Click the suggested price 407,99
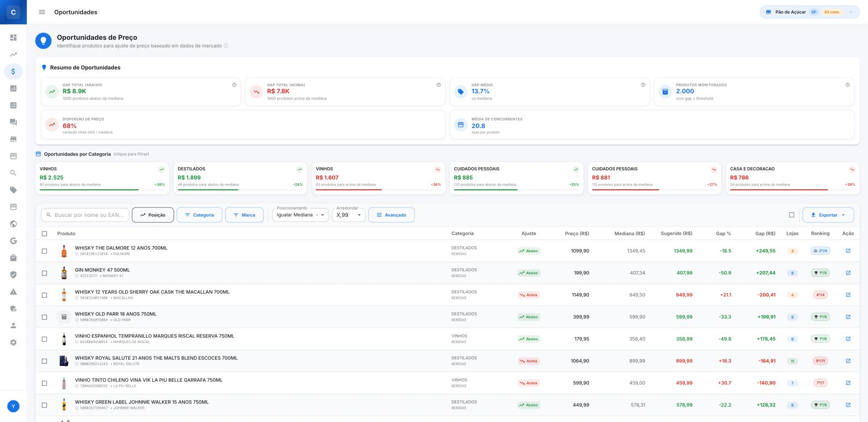The image size is (868, 422). tap(684, 273)
